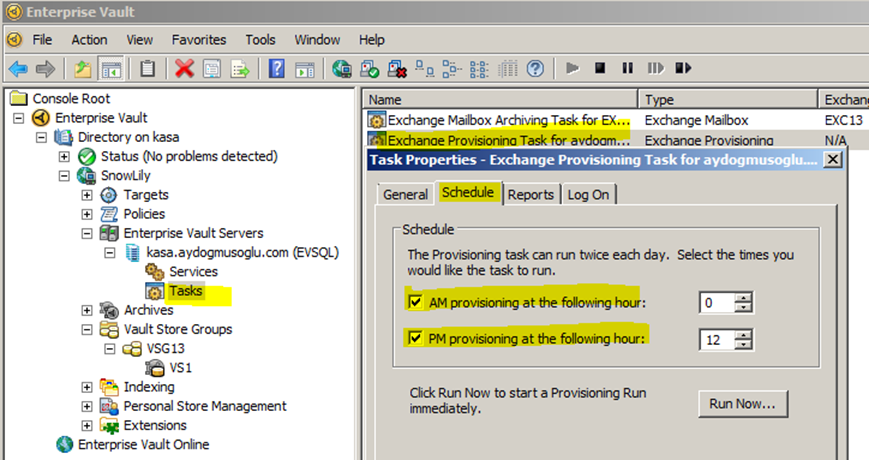Expand the Archives node
869x460 pixels.
click(87, 310)
